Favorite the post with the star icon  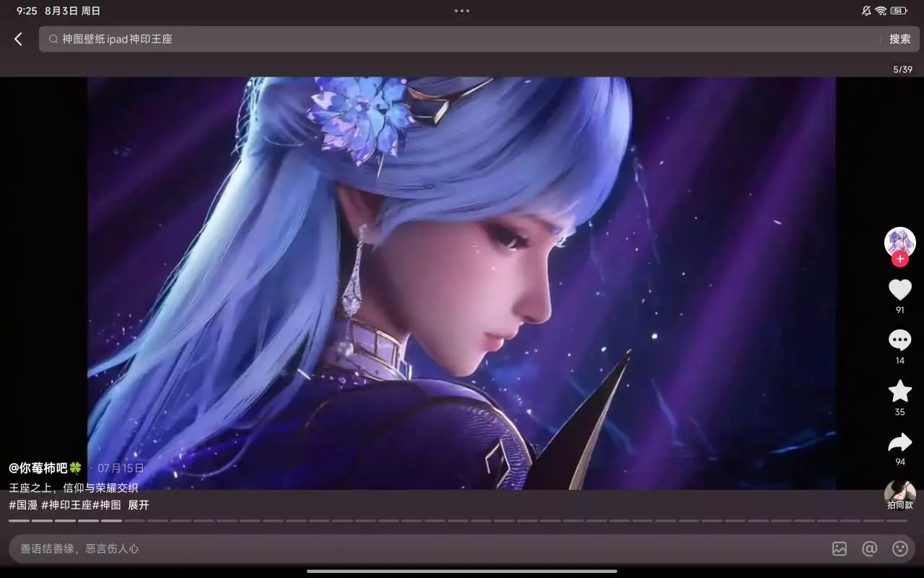point(900,391)
